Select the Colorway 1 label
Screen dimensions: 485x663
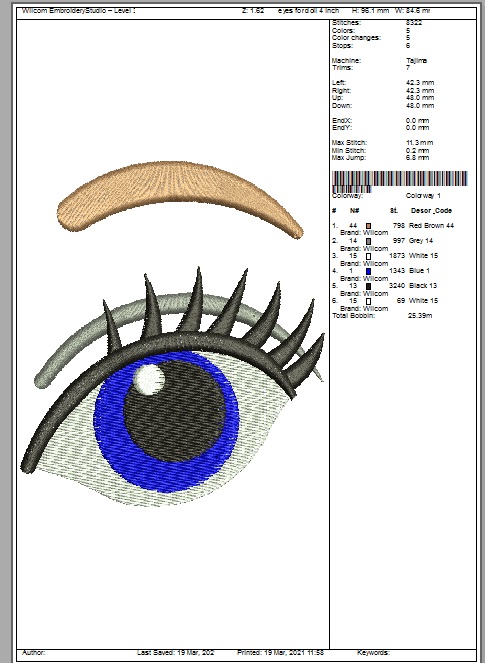click(x=423, y=195)
